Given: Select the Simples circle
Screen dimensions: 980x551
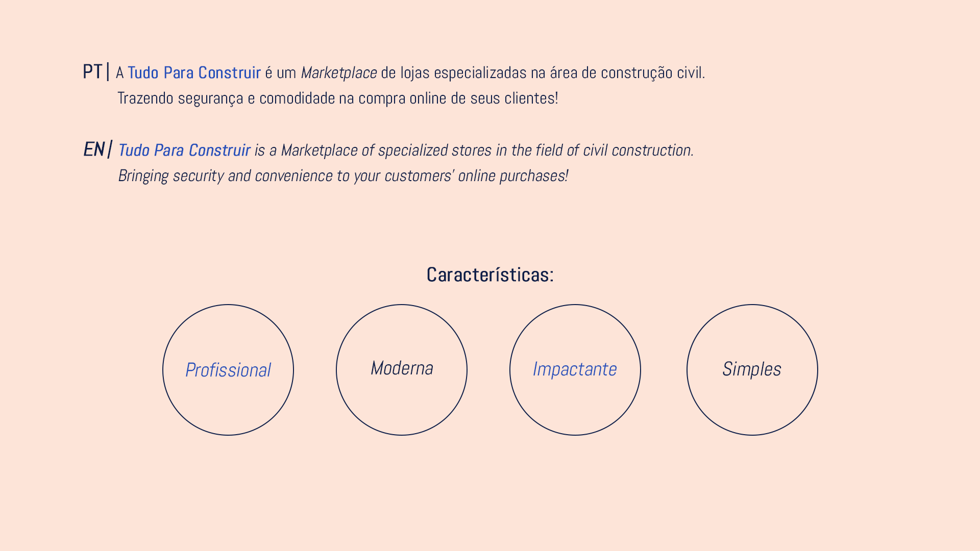Looking at the screenshot, I should pyautogui.click(x=752, y=369).
